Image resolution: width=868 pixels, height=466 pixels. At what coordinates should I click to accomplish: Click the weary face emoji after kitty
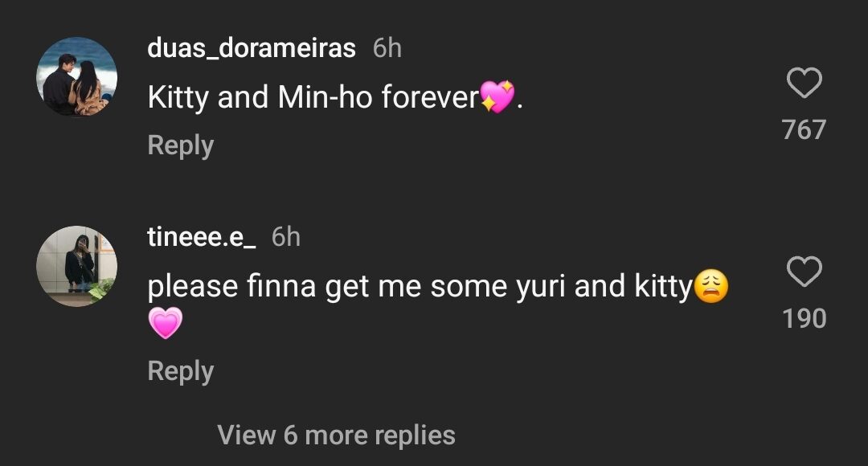point(710,288)
